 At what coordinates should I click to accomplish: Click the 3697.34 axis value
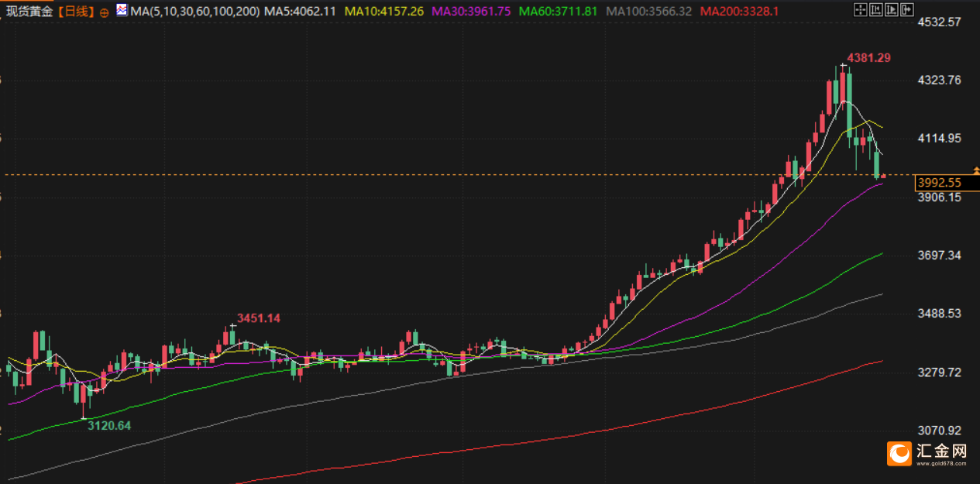pyautogui.click(x=939, y=255)
